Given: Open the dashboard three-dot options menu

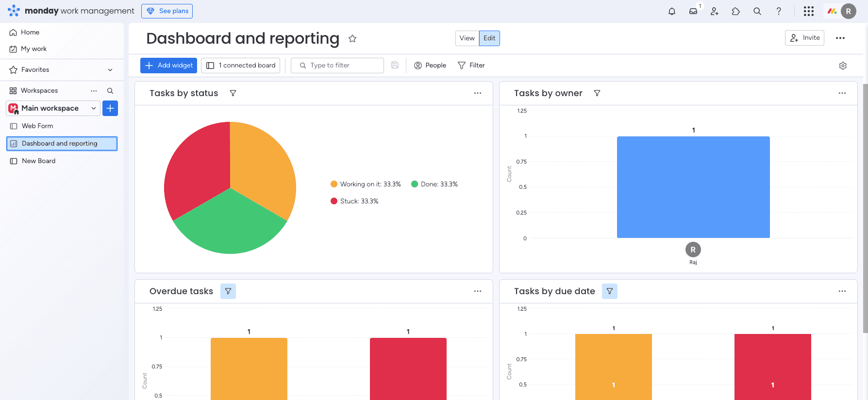Looking at the screenshot, I should [x=840, y=38].
